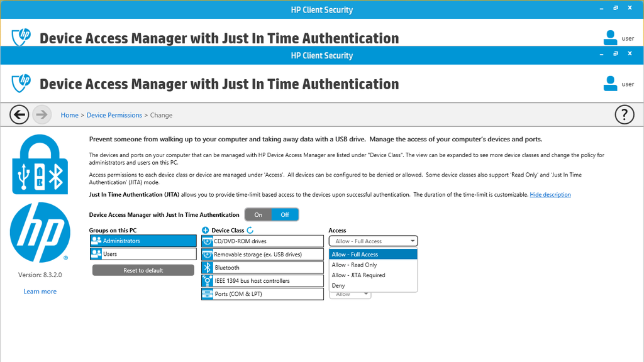Click the blue plus icon beside Device Class
Image resolution: width=644 pixels, height=362 pixels.
coord(206,230)
